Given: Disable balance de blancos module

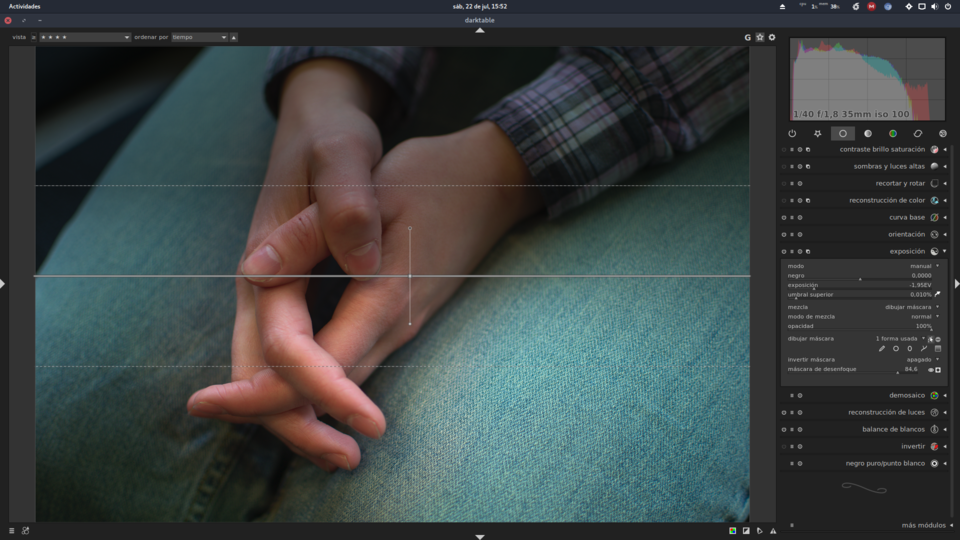Looking at the screenshot, I should tap(784, 430).
